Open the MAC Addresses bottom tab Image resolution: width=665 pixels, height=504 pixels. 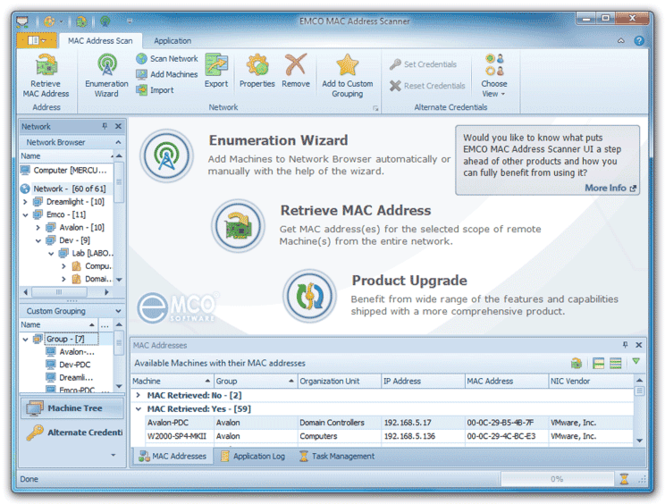click(173, 456)
